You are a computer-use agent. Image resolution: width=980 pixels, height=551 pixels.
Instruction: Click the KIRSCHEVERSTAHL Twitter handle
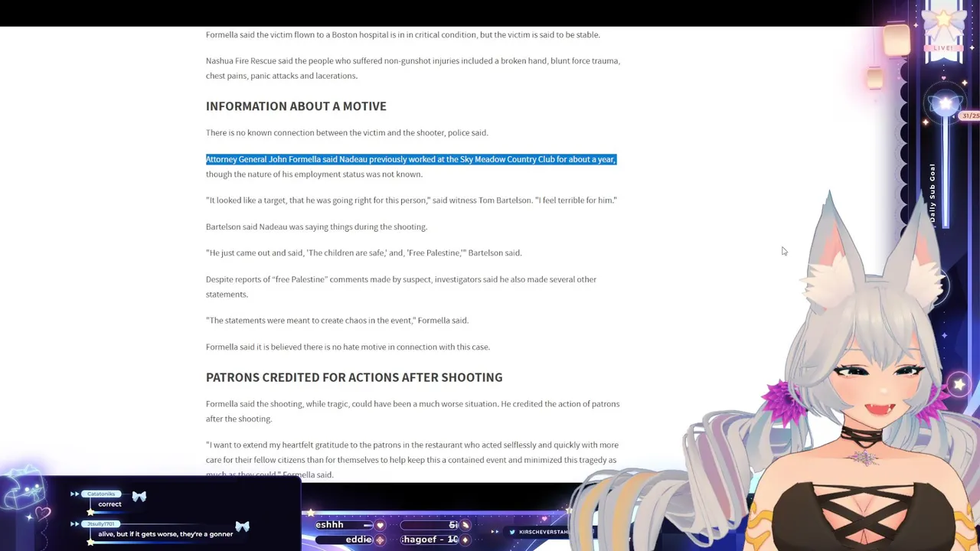tap(544, 532)
